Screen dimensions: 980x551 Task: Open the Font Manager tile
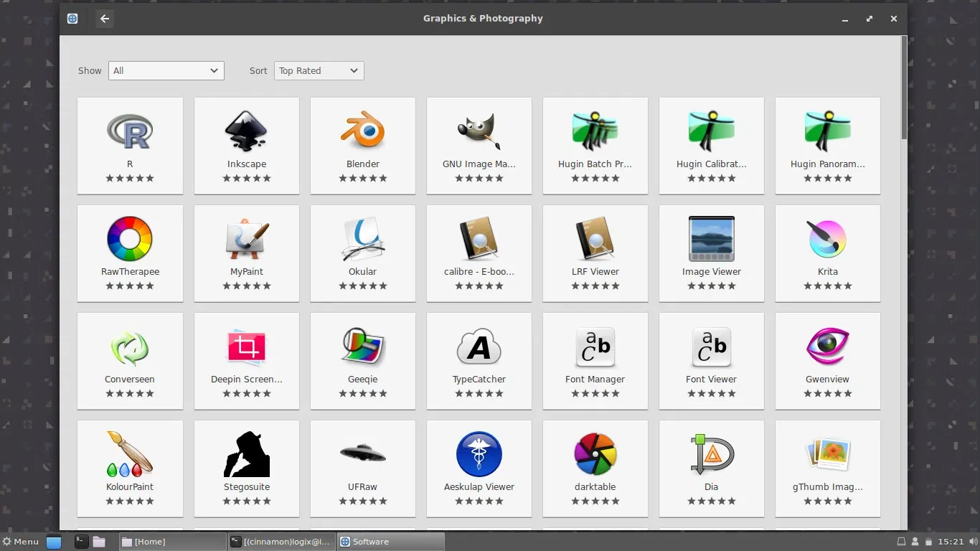595,361
